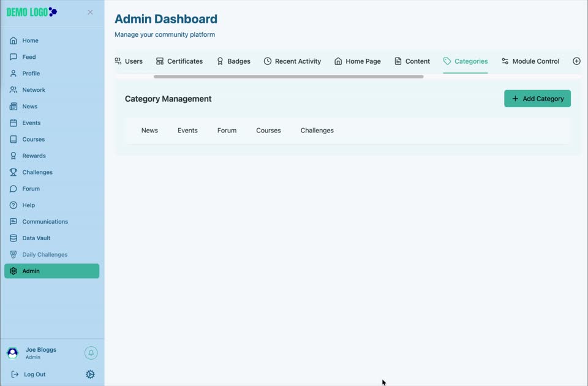Viewport: 588px width, 386px height.
Task: Click the Forum chat bubble icon
Action: (x=13, y=189)
